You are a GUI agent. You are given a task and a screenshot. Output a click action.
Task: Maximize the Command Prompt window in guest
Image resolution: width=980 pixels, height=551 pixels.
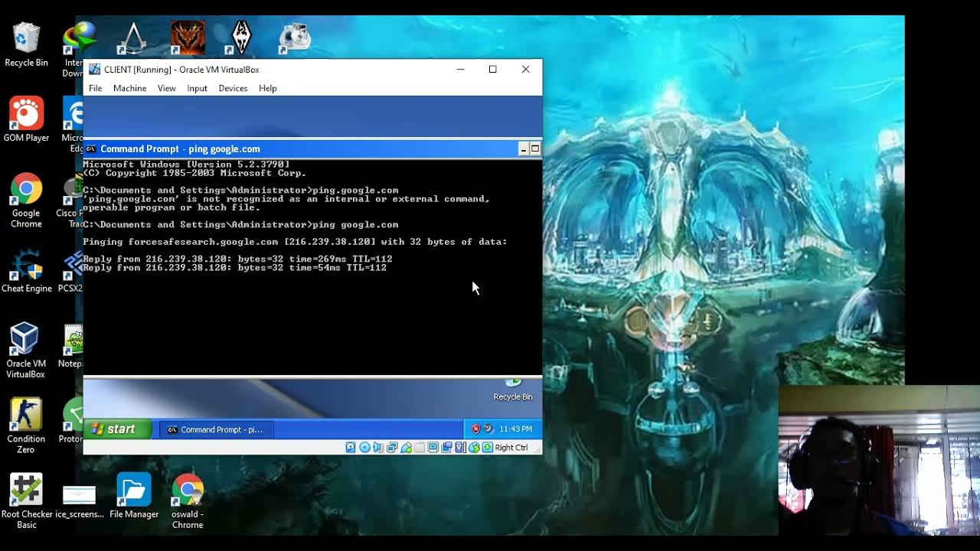535,149
